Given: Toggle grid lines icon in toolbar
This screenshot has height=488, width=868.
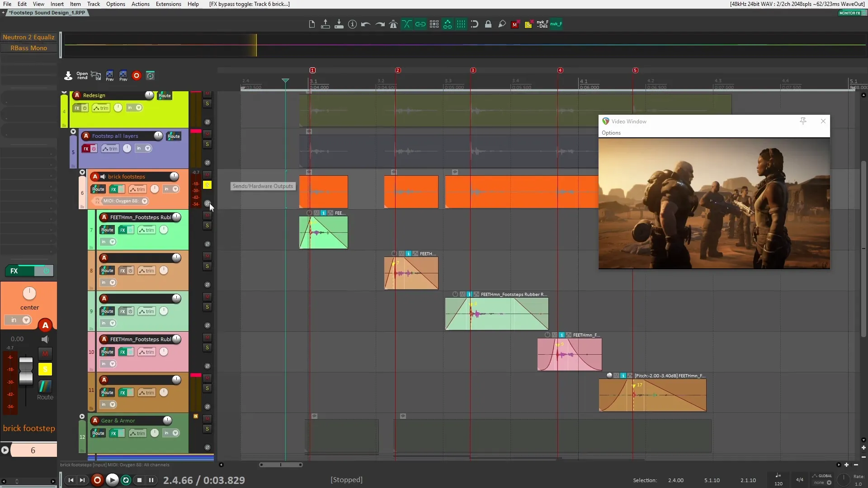Looking at the screenshot, I should [461, 24].
